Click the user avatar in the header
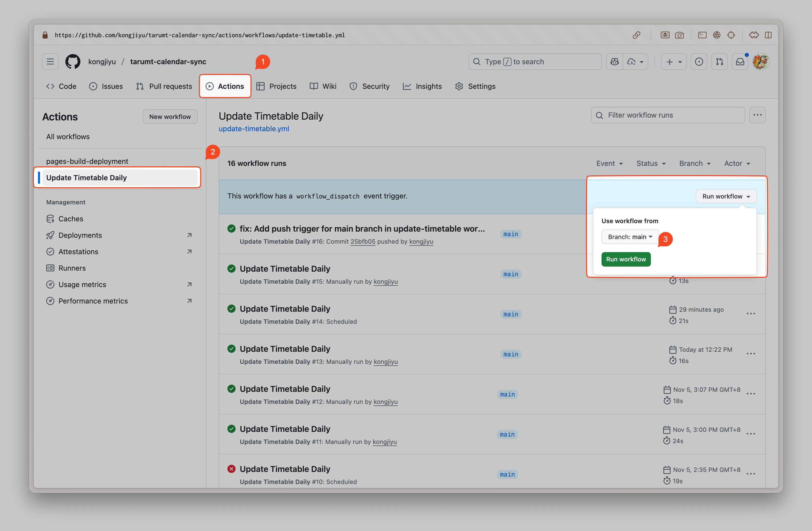Viewport: 812px width, 531px height. (x=761, y=62)
